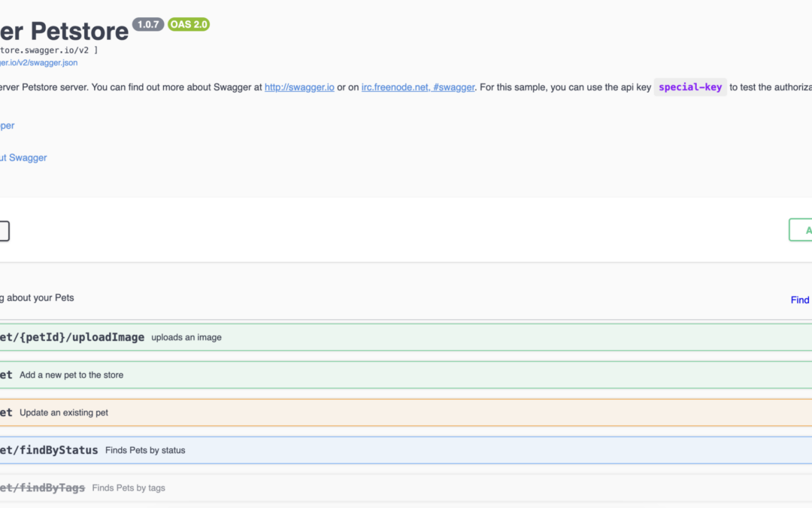The height and width of the screenshot is (508, 812).
Task: Open the Schemes dropdown box
Action: point(4,231)
